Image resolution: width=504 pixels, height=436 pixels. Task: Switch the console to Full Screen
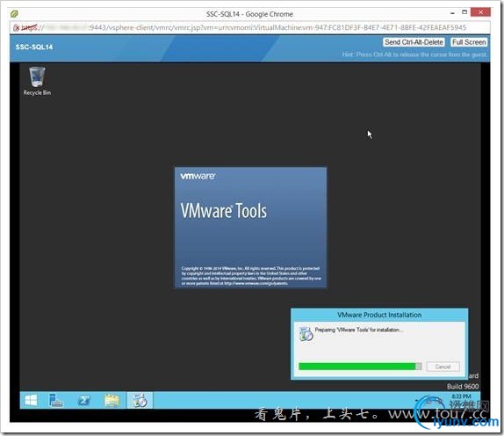(x=469, y=42)
